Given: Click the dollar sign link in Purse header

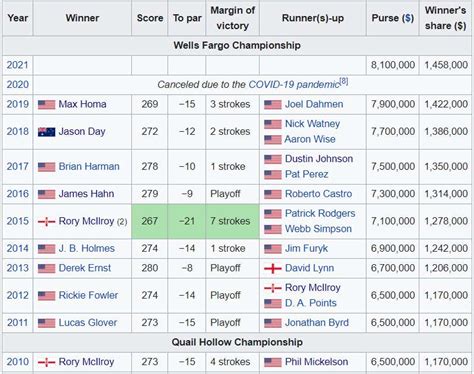Looking at the screenshot, I should pos(408,18).
